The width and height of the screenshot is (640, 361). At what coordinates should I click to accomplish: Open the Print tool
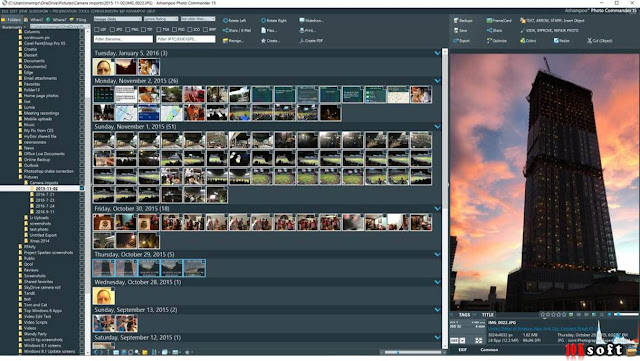click(x=307, y=31)
